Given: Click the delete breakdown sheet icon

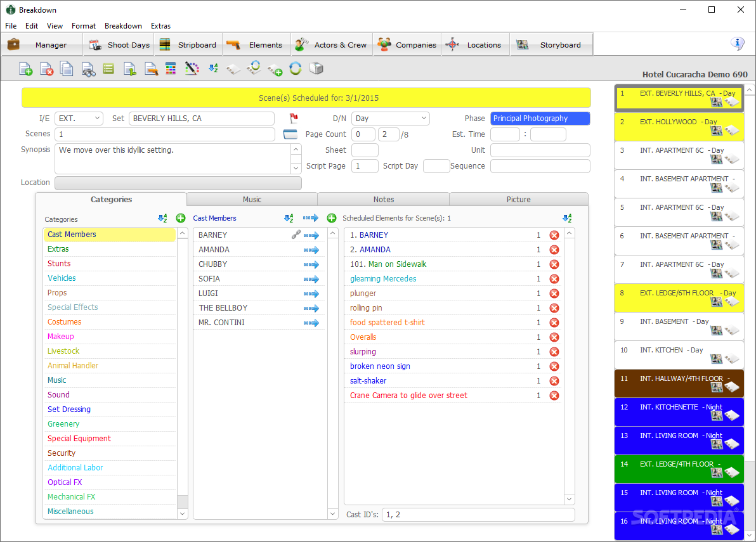Looking at the screenshot, I should click(x=46, y=69).
